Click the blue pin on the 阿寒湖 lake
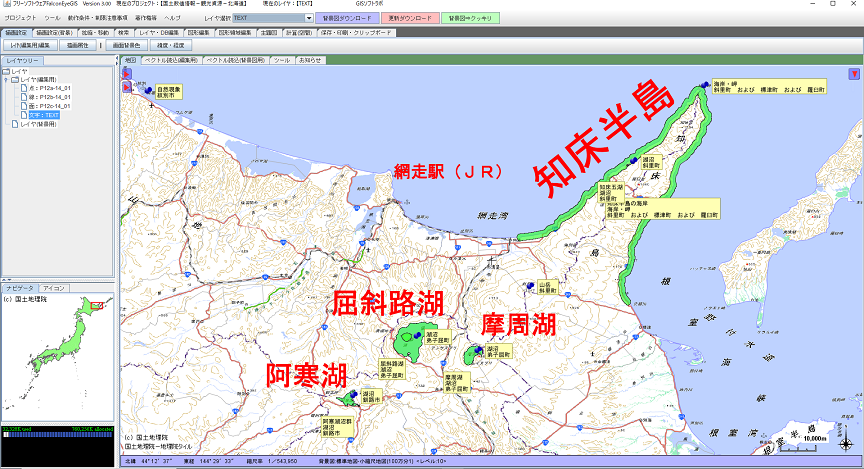Viewport: 864px width, 469px height. 353,394
